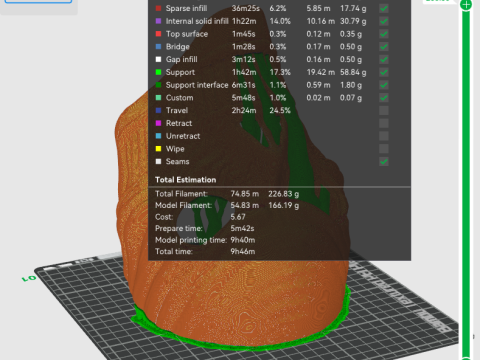The width and height of the screenshot is (480, 360).
Task: Click the Wipe yellow swatch
Action: 159,149
